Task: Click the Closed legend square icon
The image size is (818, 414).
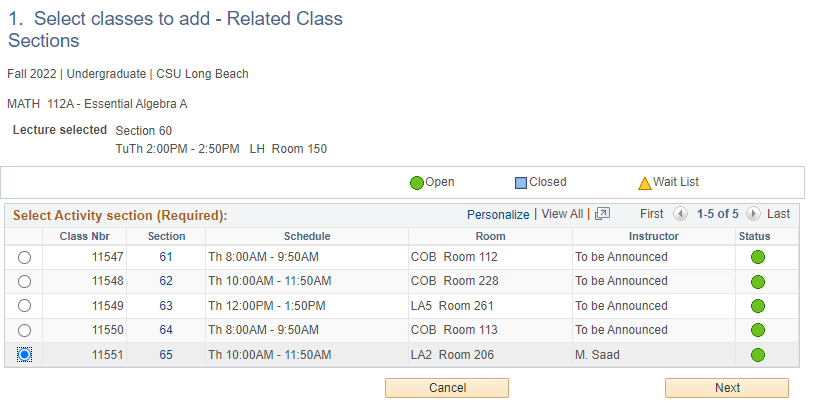Action: [x=521, y=183]
